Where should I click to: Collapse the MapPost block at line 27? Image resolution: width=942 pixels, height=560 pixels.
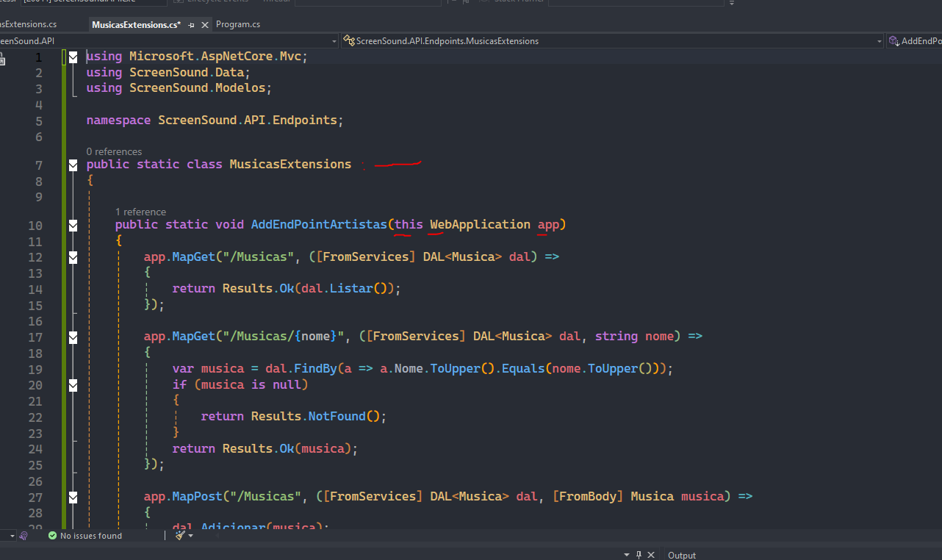click(x=73, y=498)
